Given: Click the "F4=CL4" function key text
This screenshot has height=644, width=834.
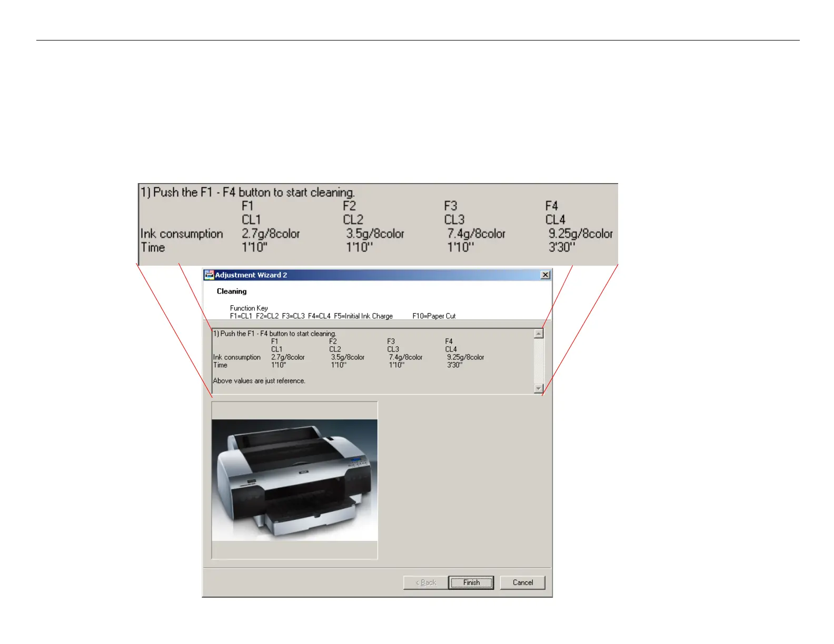Looking at the screenshot, I should [x=319, y=316].
